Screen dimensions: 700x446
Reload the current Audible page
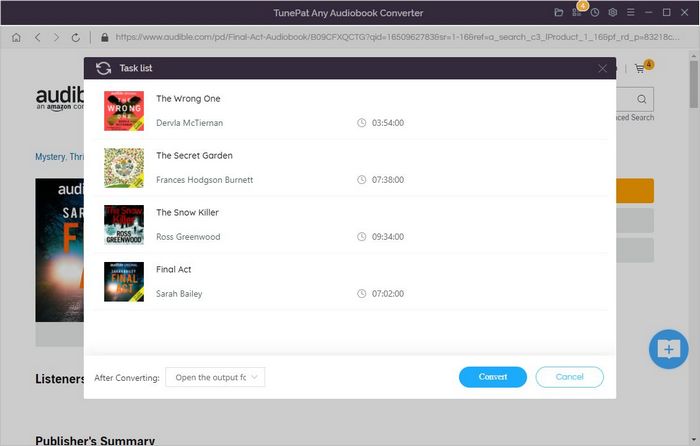75,38
